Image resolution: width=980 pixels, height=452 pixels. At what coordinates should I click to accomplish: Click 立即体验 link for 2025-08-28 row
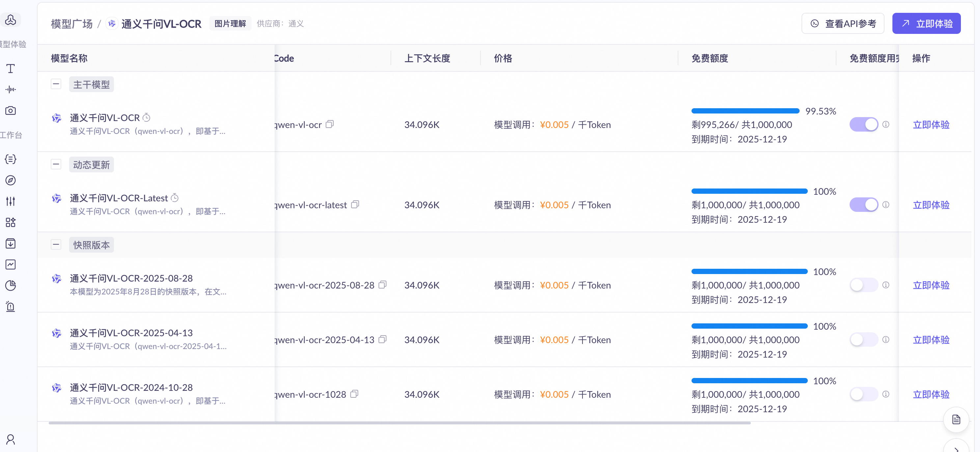click(931, 285)
